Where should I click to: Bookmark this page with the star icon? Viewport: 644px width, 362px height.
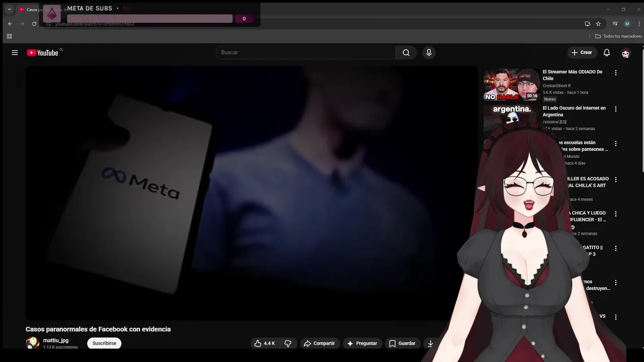click(x=598, y=24)
